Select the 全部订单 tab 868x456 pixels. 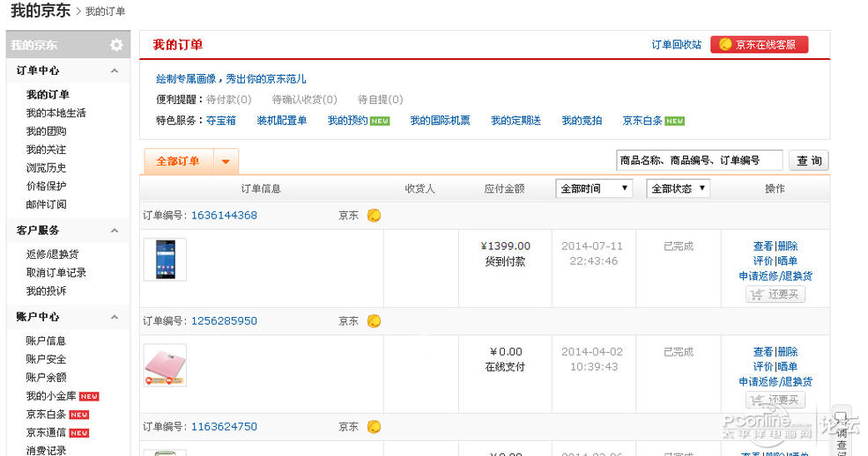(x=178, y=161)
